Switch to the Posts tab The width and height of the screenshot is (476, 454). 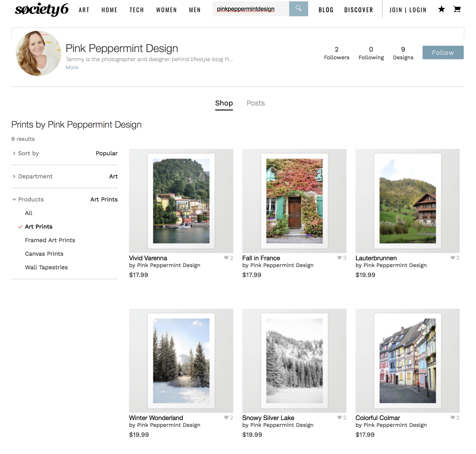pyautogui.click(x=255, y=103)
